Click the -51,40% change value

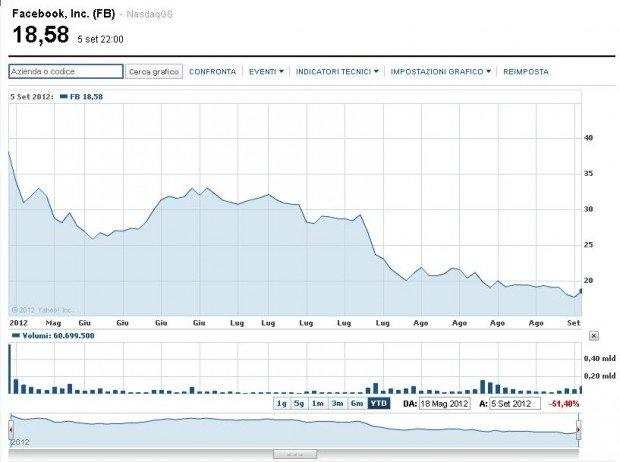[x=564, y=404]
